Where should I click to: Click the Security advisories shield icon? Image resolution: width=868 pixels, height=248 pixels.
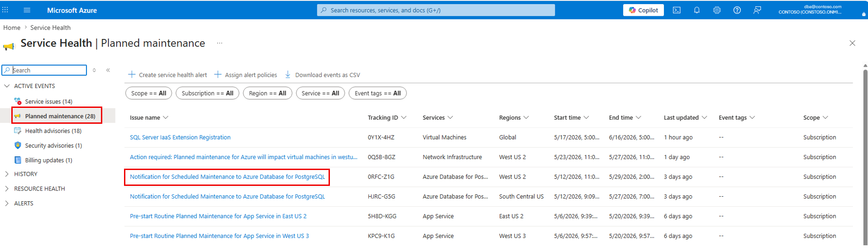(x=18, y=145)
